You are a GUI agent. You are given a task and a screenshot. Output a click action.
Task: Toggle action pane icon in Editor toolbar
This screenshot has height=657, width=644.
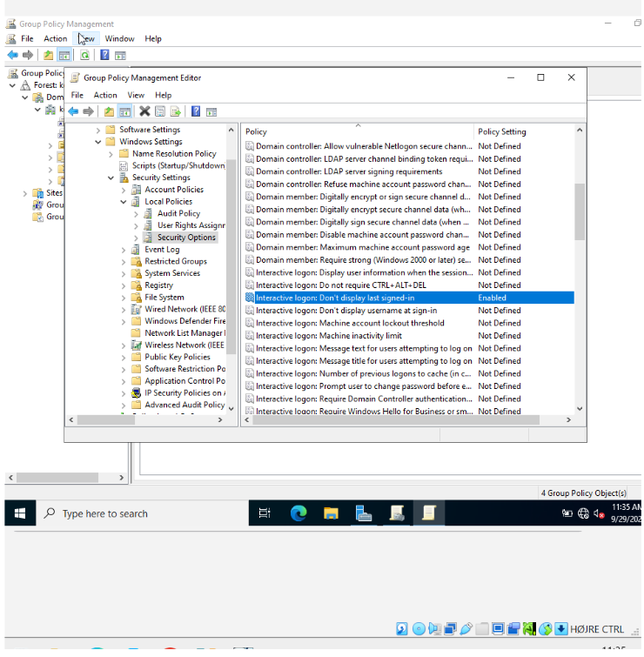(x=211, y=112)
